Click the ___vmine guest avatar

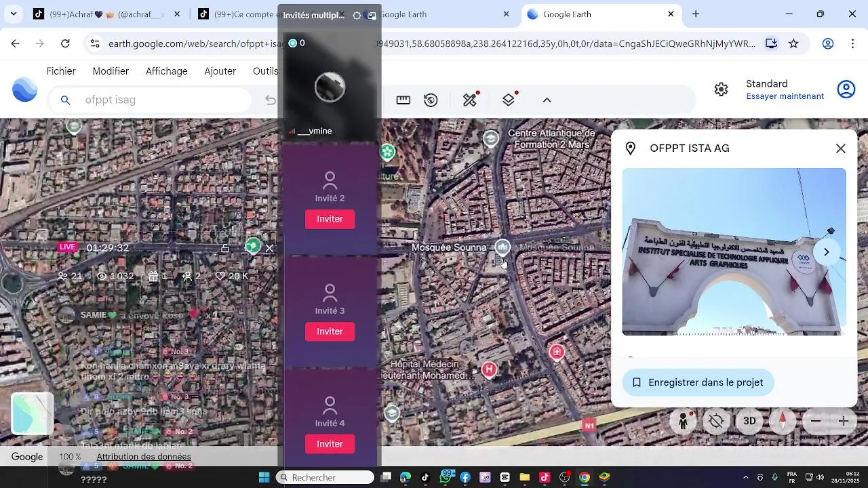(x=330, y=87)
